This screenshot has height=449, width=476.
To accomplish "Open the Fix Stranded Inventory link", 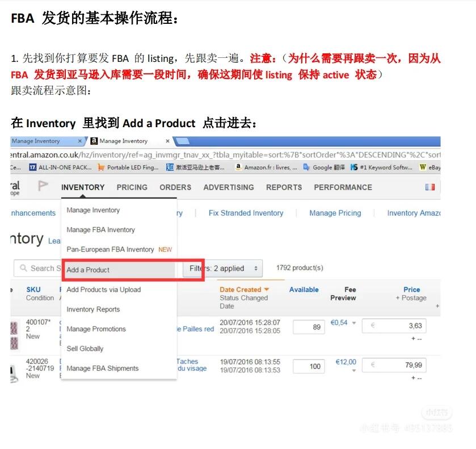I will pyautogui.click(x=246, y=213).
